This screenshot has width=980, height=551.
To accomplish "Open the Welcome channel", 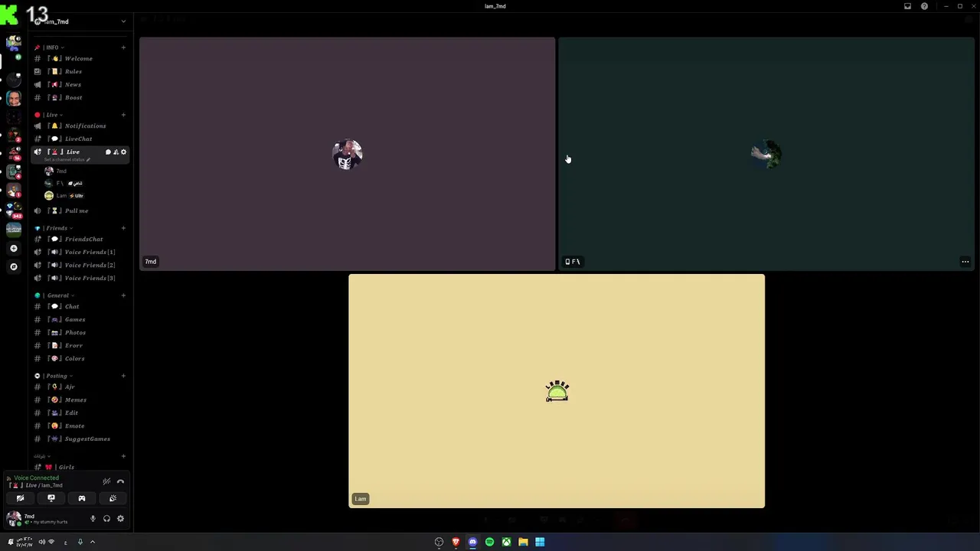I will click(80, 59).
